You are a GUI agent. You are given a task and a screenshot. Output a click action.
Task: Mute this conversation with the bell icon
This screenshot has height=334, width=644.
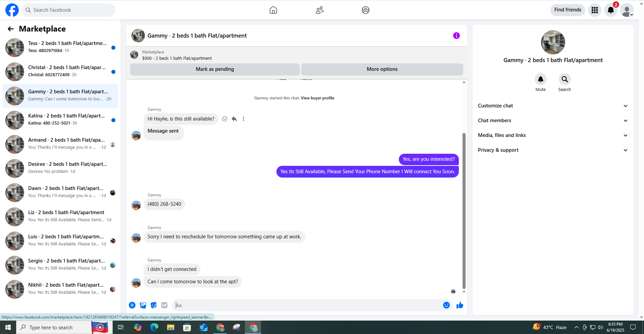541,79
